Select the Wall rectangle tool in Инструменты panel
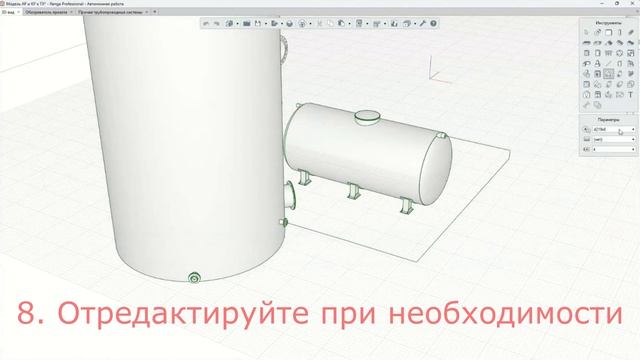 click(x=609, y=33)
